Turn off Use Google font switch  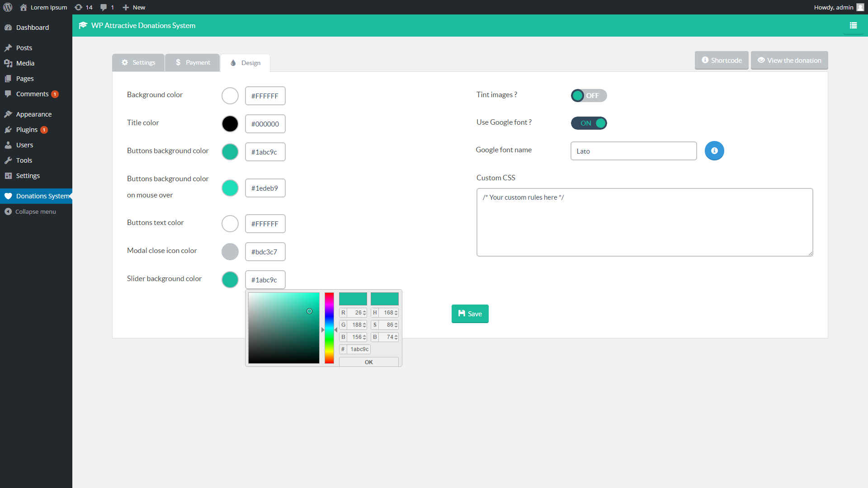click(589, 123)
